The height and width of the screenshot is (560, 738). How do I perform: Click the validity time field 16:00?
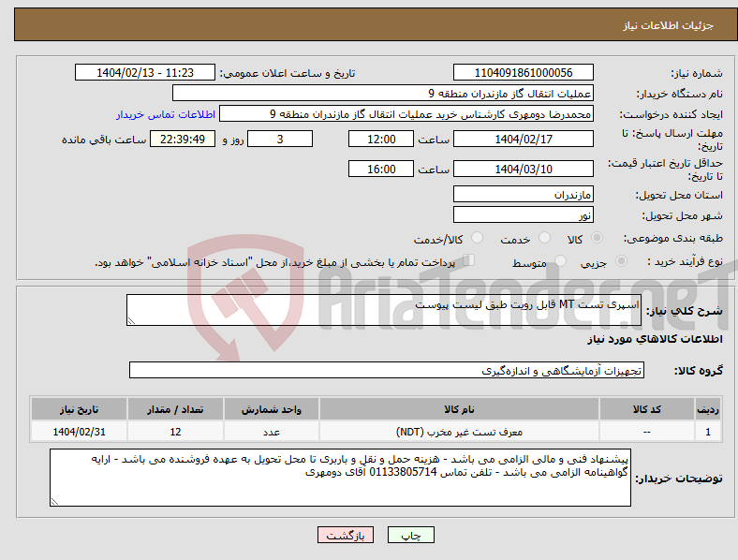[381, 169]
